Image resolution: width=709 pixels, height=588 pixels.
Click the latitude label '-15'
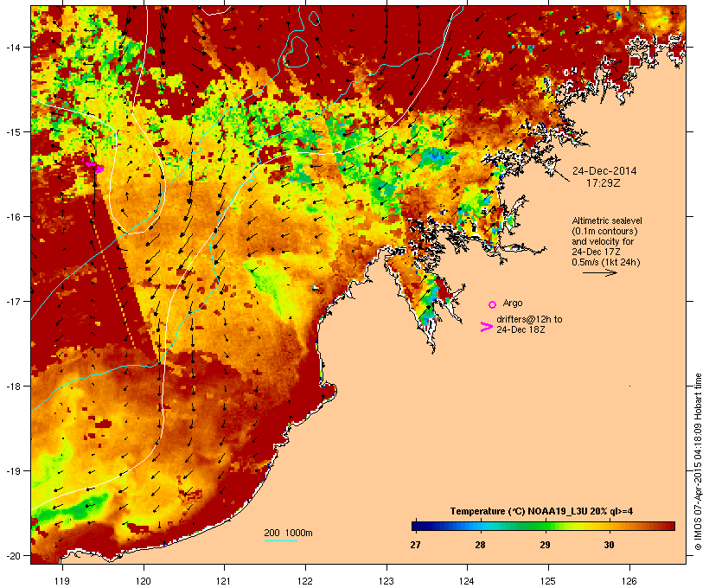13,132
